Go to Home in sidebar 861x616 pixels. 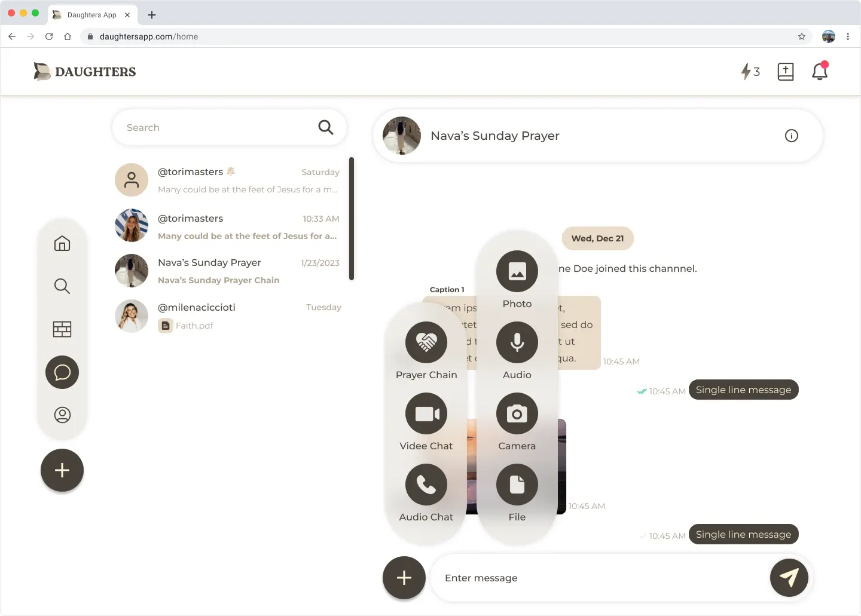tap(62, 243)
